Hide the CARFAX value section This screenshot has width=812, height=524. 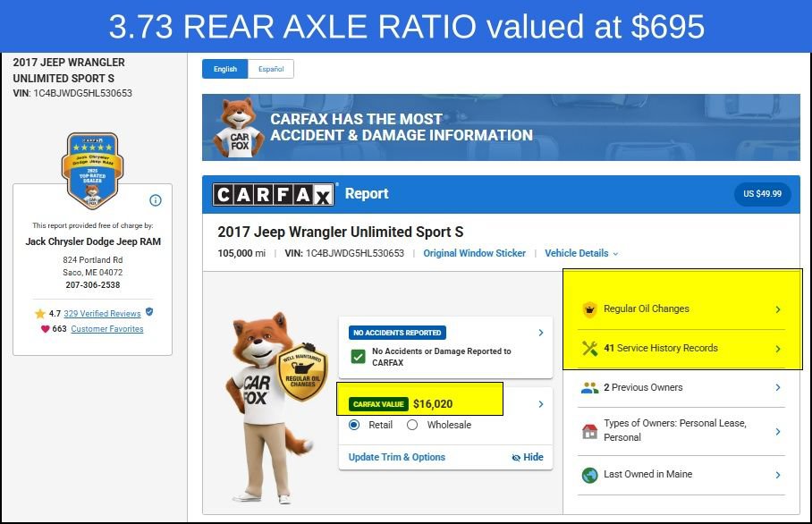click(528, 457)
